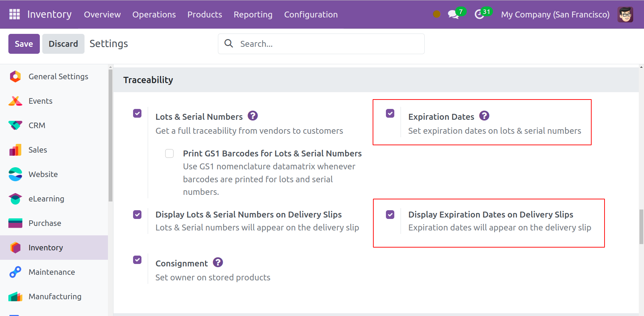Open the activities clock icon
This screenshot has height=316, width=644.
pyautogui.click(x=480, y=15)
